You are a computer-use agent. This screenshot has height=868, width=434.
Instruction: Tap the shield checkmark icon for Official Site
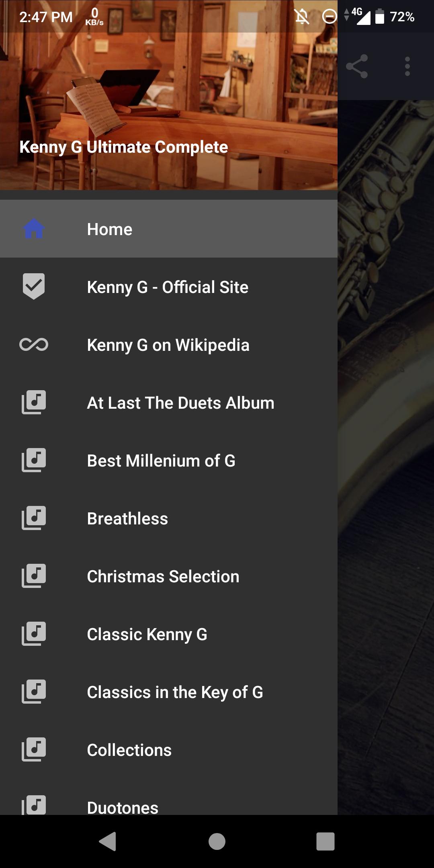[x=34, y=287]
